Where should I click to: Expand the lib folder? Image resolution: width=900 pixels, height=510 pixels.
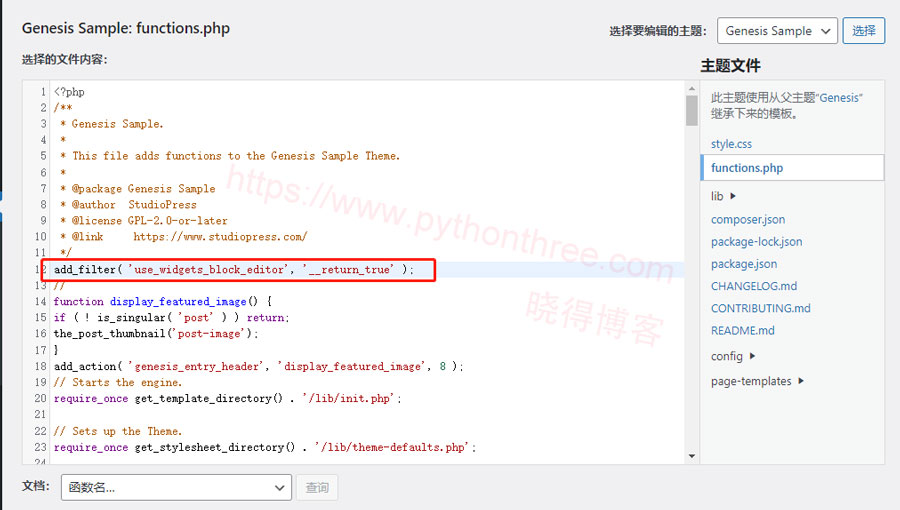pos(723,196)
